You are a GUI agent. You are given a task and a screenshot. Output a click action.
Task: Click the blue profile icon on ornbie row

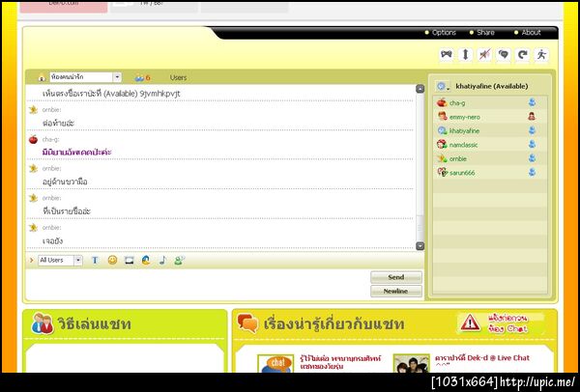(532, 158)
